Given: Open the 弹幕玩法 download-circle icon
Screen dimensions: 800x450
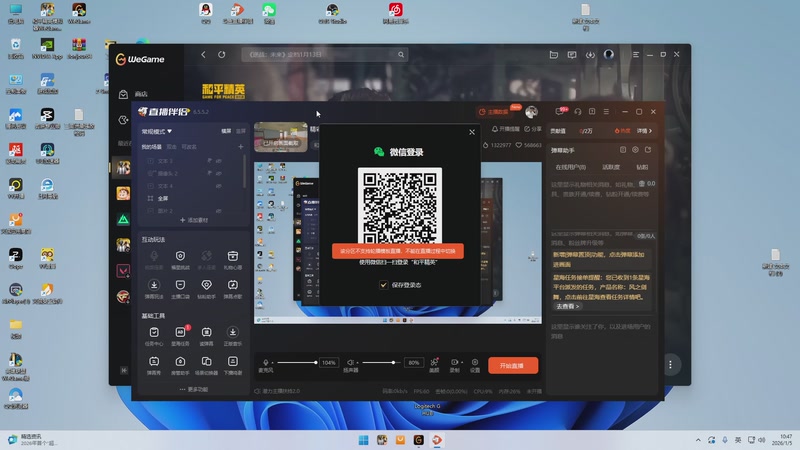Looking at the screenshot, I should point(154,285).
